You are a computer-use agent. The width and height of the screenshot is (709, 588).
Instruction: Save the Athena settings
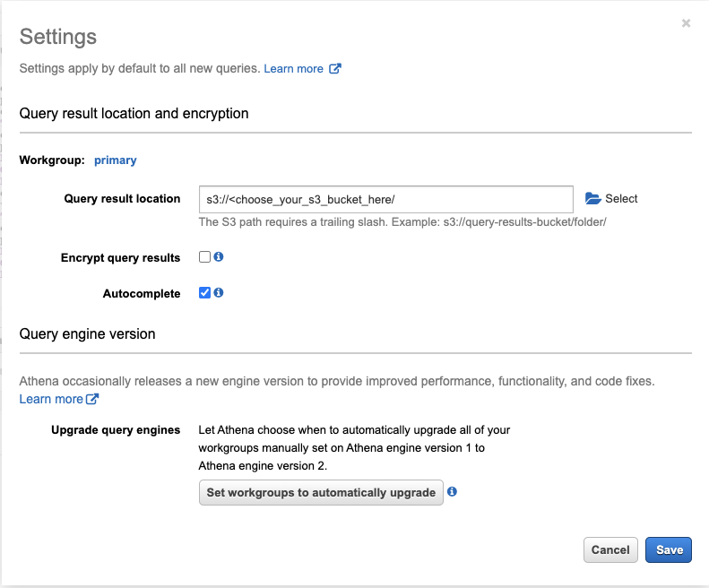coord(669,549)
